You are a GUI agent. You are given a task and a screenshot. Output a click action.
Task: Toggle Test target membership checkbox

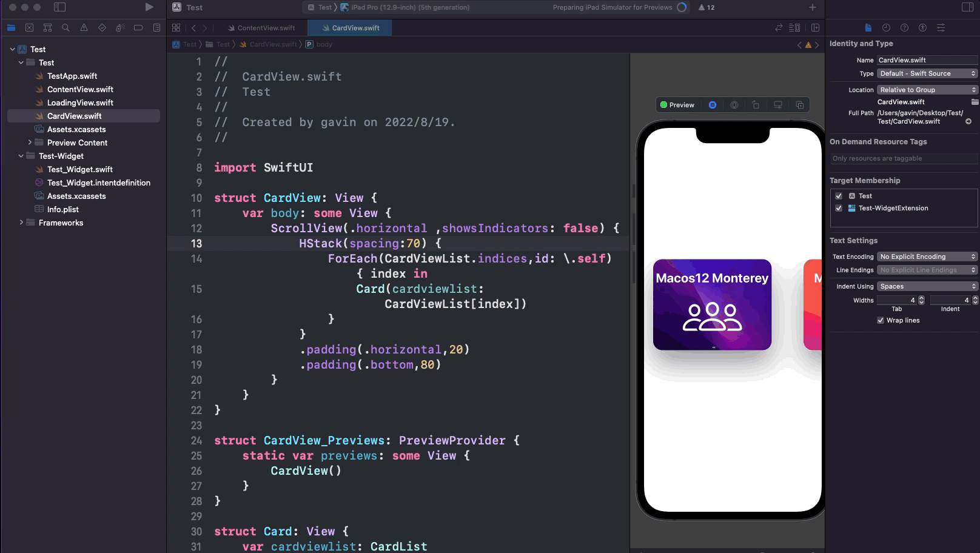[839, 196]
